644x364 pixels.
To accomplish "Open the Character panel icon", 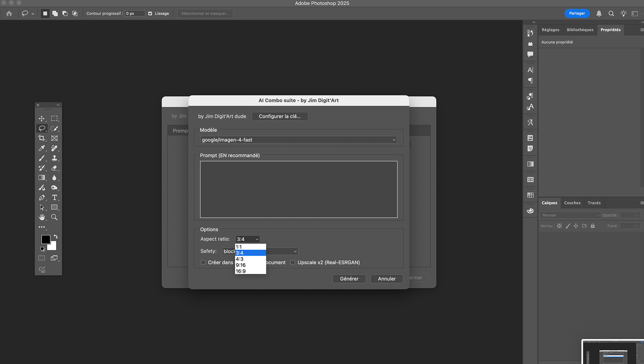I will pyautogui.click(x=530, y=70).
